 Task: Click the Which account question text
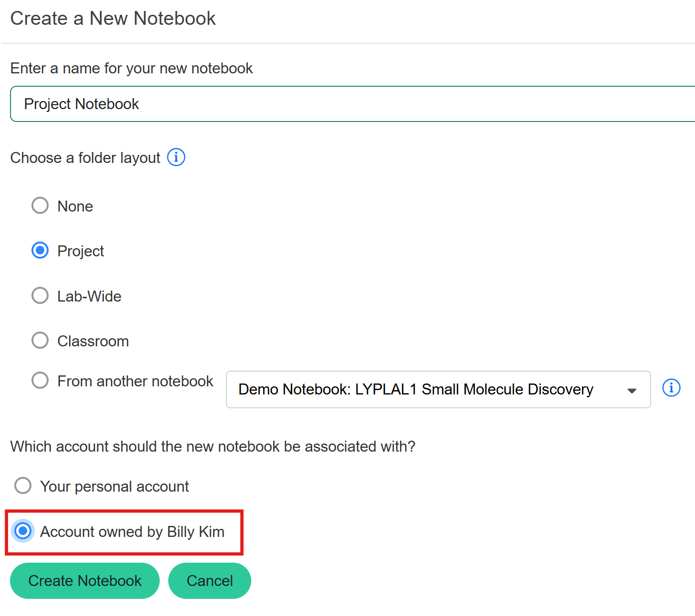213,446
